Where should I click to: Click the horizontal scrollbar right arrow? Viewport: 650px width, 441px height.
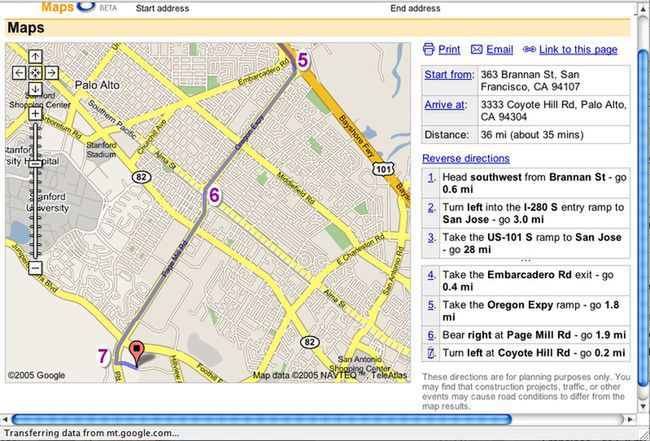tap(630, 419)
